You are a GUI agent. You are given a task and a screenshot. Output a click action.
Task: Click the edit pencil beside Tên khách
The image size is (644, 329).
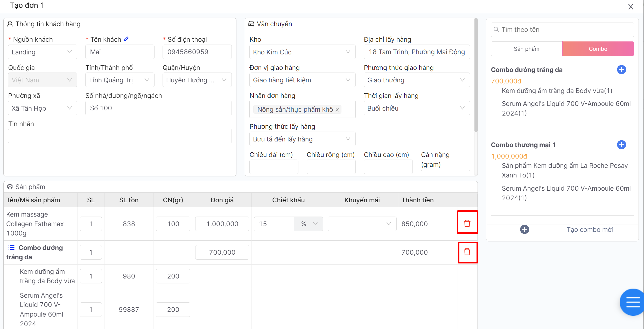click(126, 39)
